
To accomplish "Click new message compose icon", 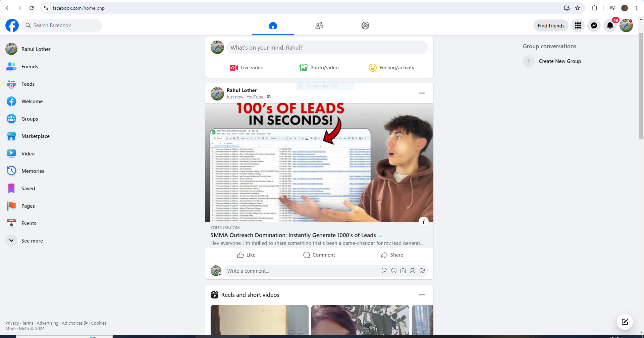I will (x=625, y=322).
